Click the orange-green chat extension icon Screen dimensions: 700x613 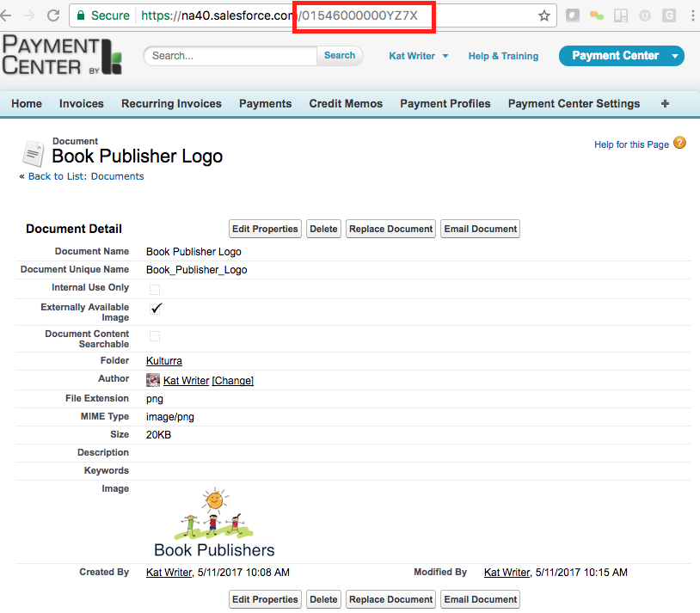597,16
